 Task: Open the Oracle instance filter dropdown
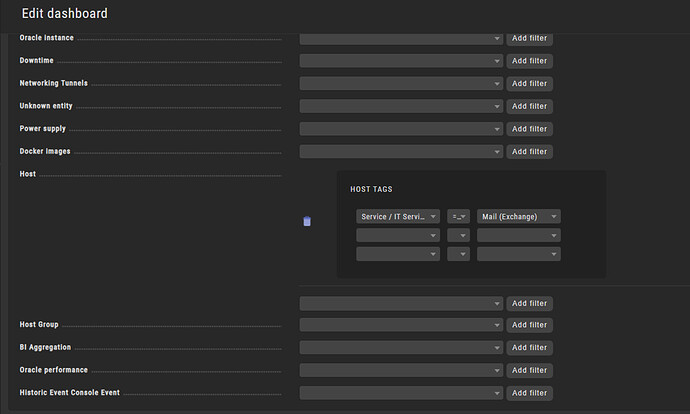401,39
